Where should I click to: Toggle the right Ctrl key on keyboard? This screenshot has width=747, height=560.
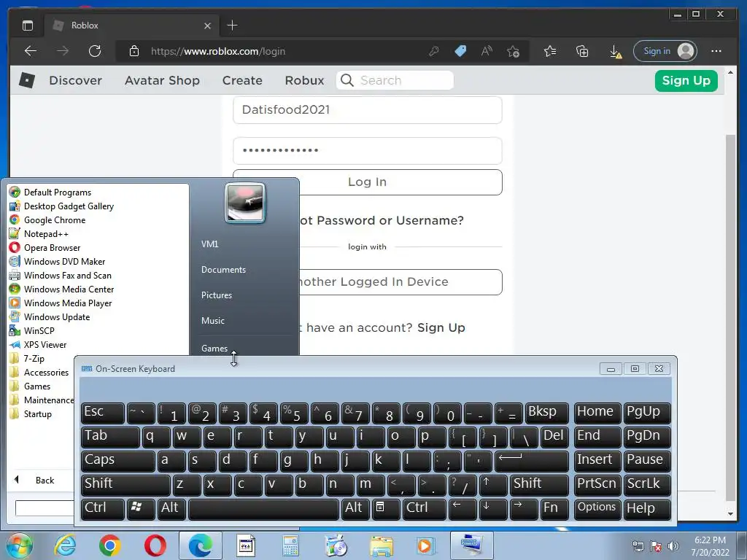(424, 508)
